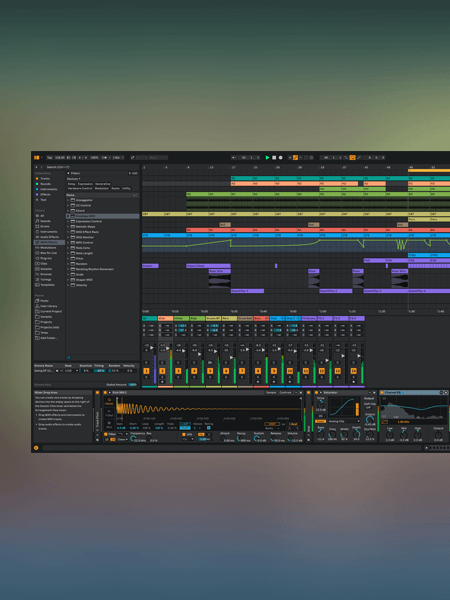Click the Arrangement Record button
The image size is (450, 600).
click(280, 157)
